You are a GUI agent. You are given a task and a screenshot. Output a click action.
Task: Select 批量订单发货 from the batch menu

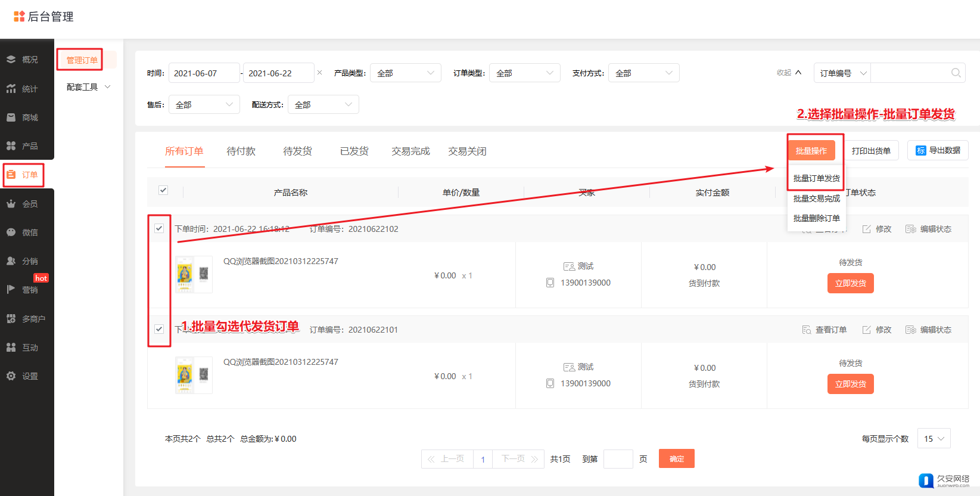816,178
